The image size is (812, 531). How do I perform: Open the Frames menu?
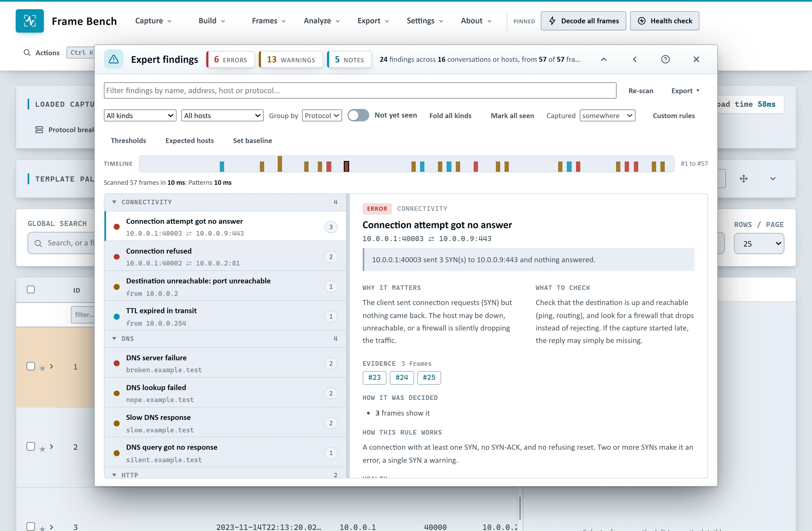[x=269, y=21]
